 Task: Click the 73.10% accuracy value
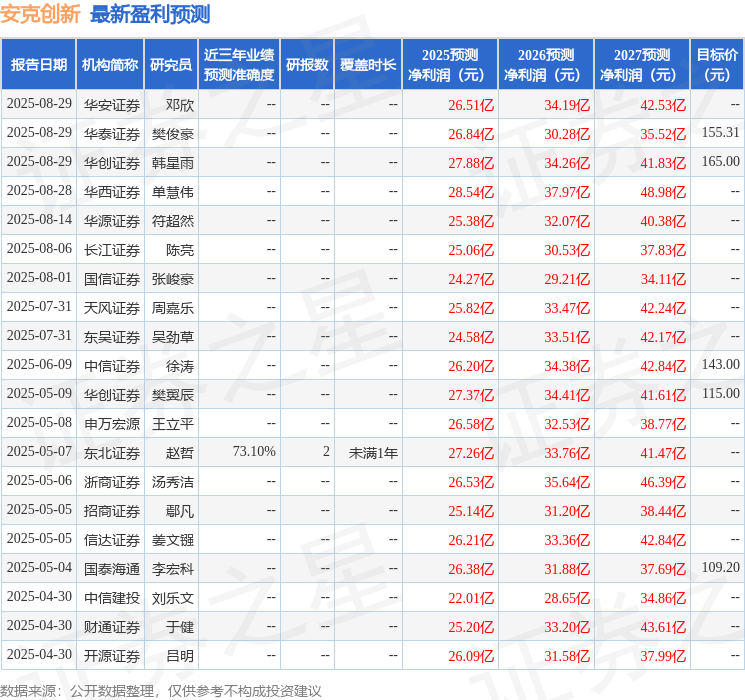click(x=253, y=452)
